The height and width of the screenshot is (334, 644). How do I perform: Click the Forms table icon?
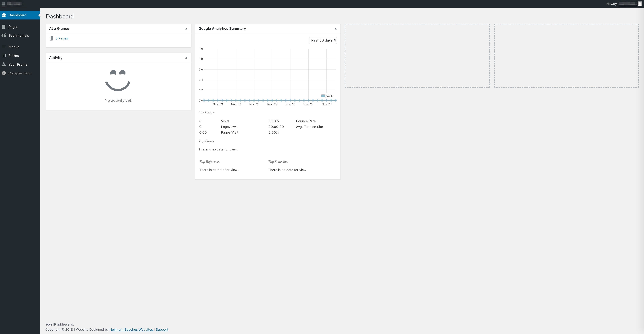pyautogui.click(x=4, y=55)
